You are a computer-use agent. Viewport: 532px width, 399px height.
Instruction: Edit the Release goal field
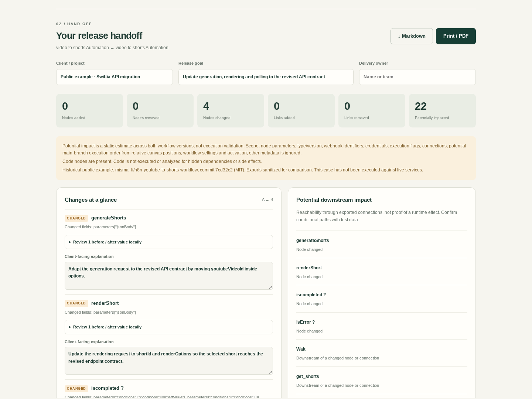click(x=266, y=77)
